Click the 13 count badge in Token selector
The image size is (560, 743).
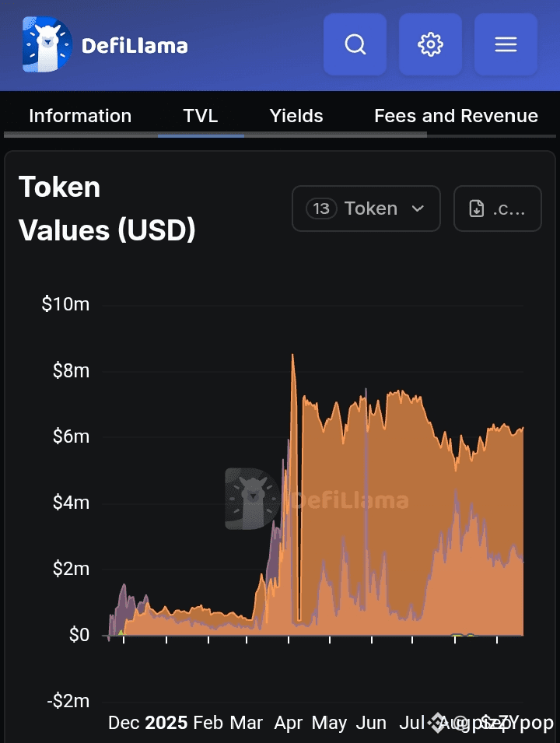click(x=321, y=209)
